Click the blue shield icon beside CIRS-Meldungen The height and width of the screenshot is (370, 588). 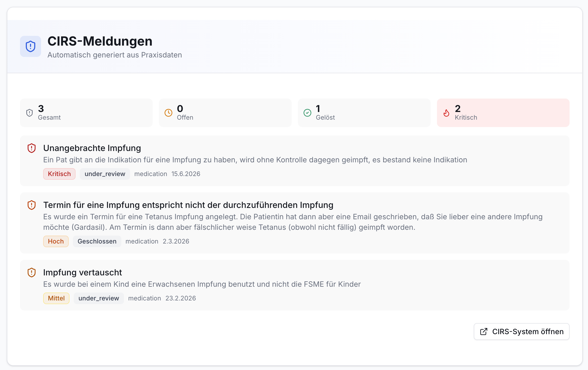tap(31, 46)
